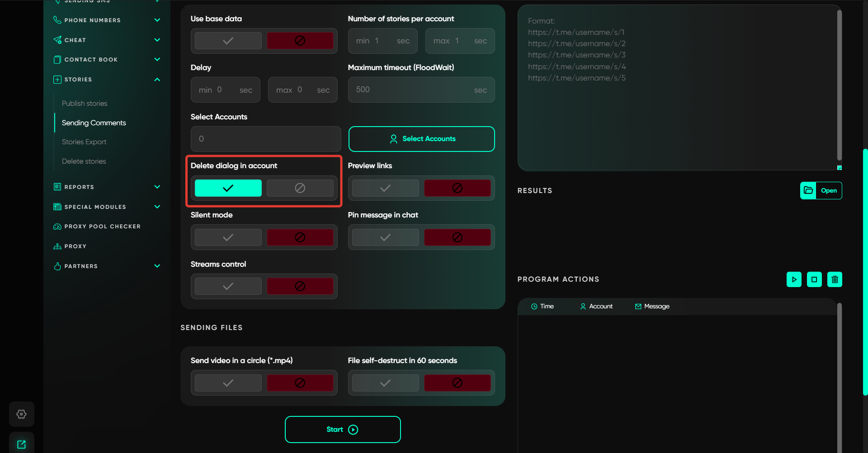
Task: Expand the Phone Numbers section
Action: pyautogui.click(x=157, y=20)
